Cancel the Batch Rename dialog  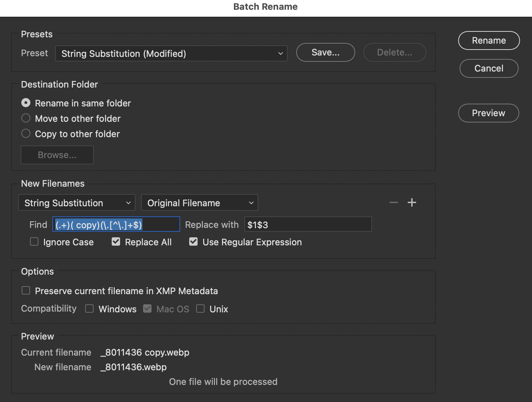coord(489,68)
